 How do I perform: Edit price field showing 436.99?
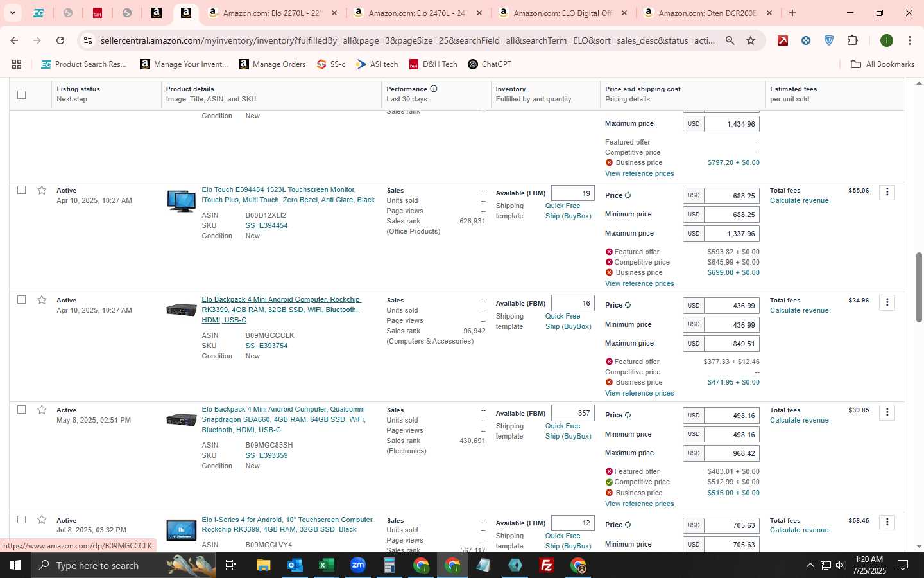pos(732,306)
